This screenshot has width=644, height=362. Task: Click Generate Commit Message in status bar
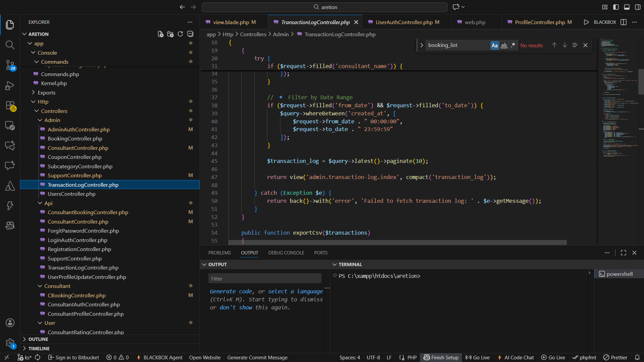257,357
